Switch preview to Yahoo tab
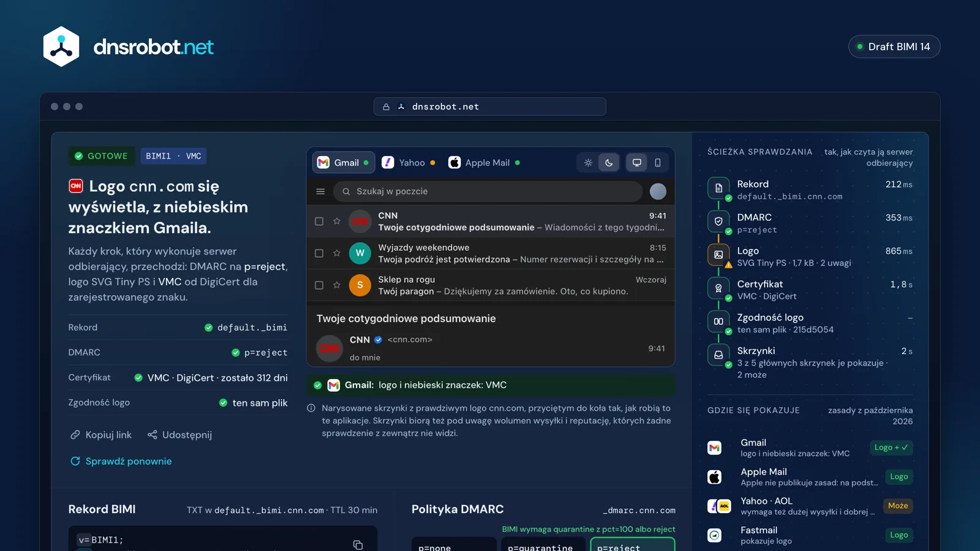The image size is (980, 551). (x=409, y=163)
